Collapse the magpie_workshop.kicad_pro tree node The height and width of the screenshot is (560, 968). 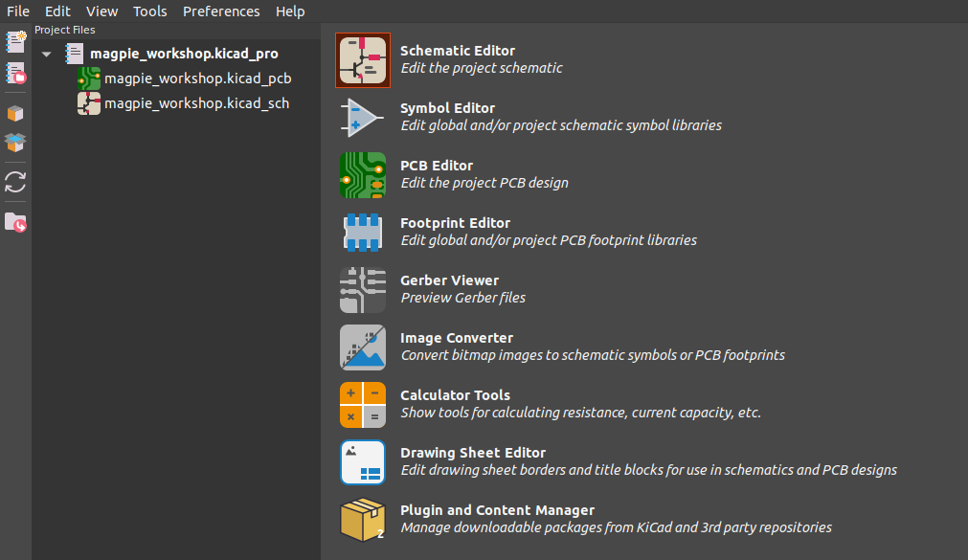click(47, 55)
